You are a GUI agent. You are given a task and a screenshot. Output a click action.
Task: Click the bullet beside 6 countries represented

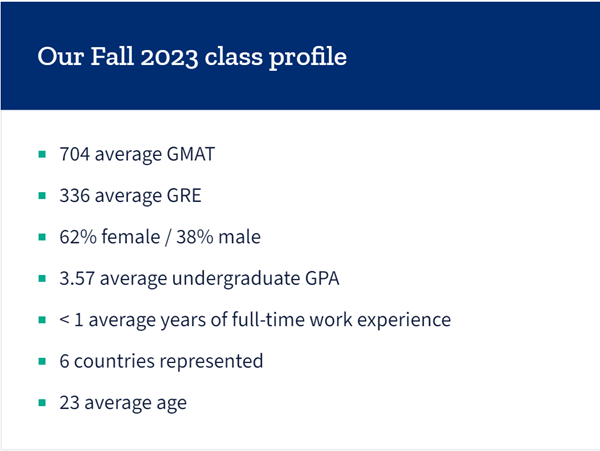tap(42, 361)
